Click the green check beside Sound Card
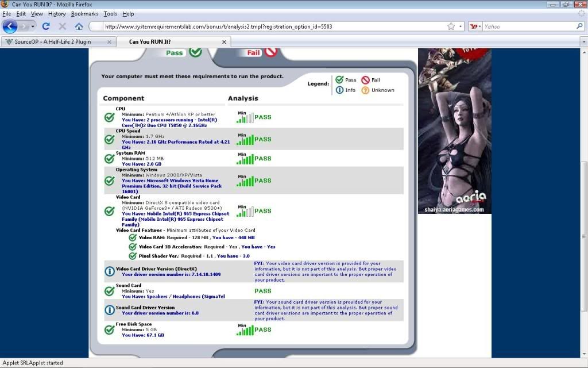The image size is (588, 368). tap(110, 291)
